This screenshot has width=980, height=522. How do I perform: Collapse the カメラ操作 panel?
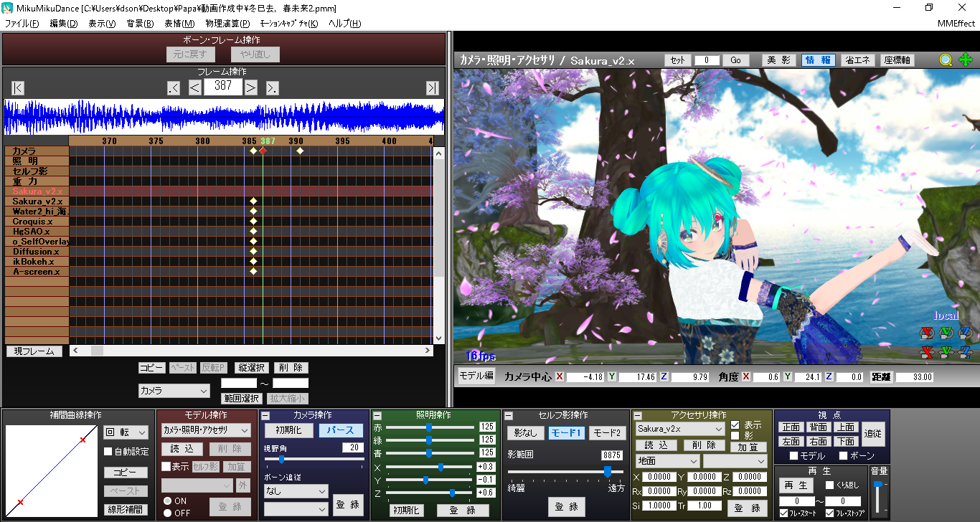tap(265, 416)
